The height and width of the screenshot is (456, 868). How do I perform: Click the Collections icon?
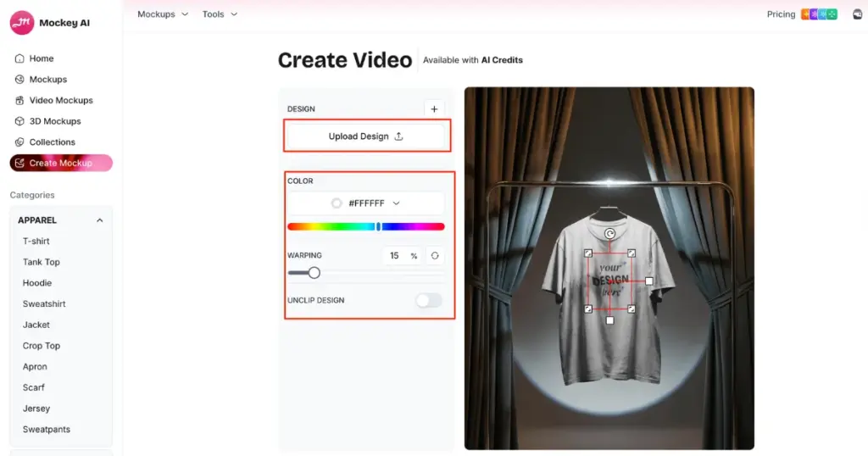19,142
